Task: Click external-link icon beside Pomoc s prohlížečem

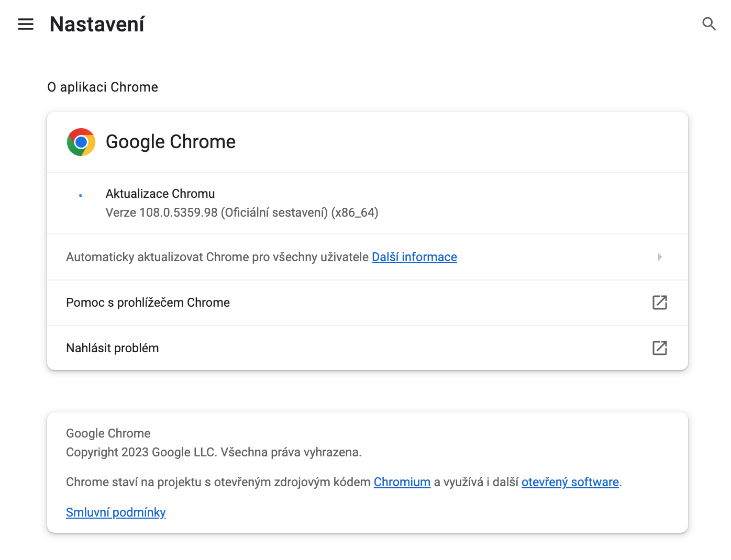Action: [659, 303]
